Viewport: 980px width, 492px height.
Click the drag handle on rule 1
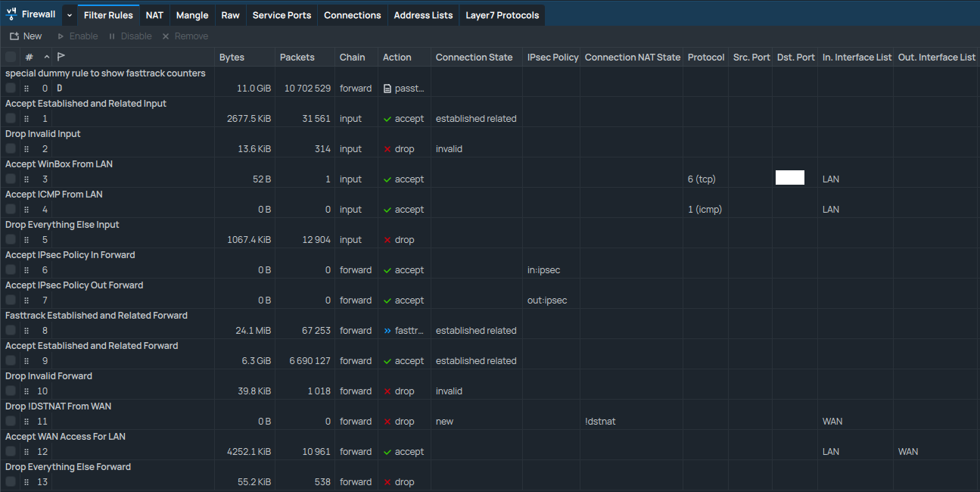tap(26, 119)
